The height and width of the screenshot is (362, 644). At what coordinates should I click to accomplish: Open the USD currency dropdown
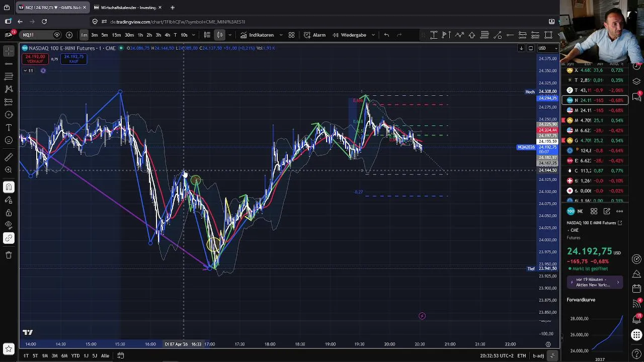pos(548,48)
